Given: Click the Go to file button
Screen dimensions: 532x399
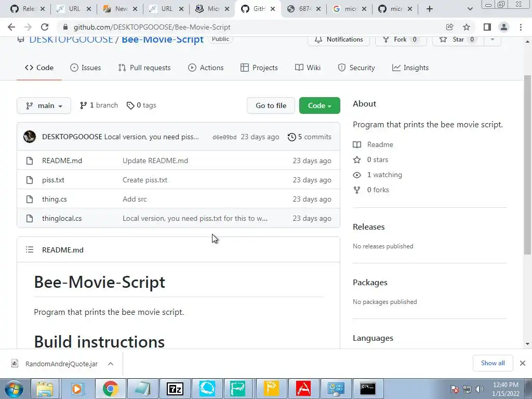Looking at the screenshot, I should [x=271, y=105].
